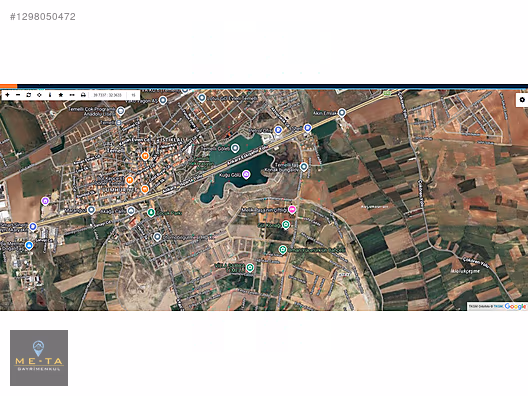Screen dimensions: 528x396
Task: Click the Akın Emlak location marker
Action: (342, 112)
